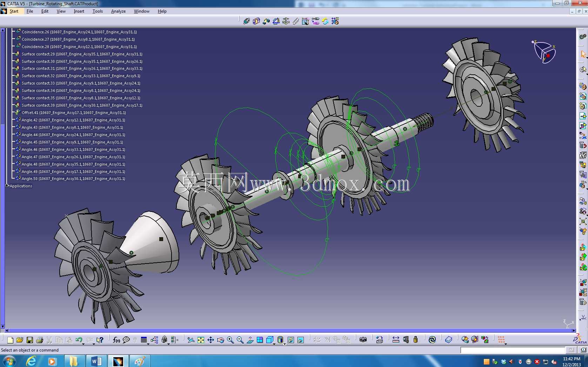Open Microsoft Word from the taskbar
The width and height of the screenshot is (588, 367).
pyautogui.click(x=96, y=361)
